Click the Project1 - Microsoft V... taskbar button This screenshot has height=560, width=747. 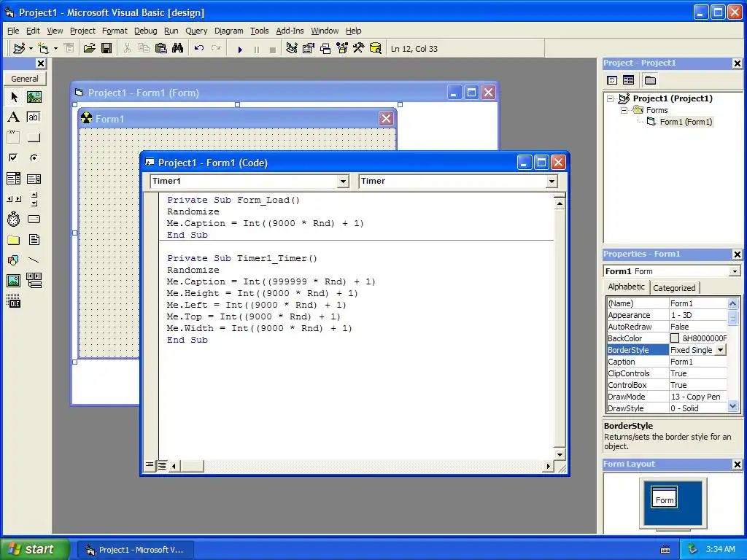pyautogui.click(x=135, y=550)
